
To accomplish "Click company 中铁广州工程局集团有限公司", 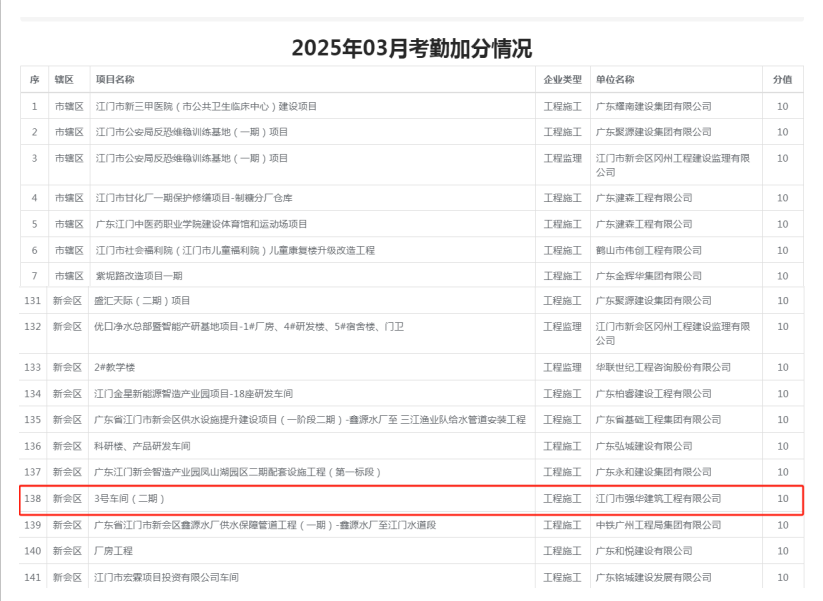I will coord(658,525).
